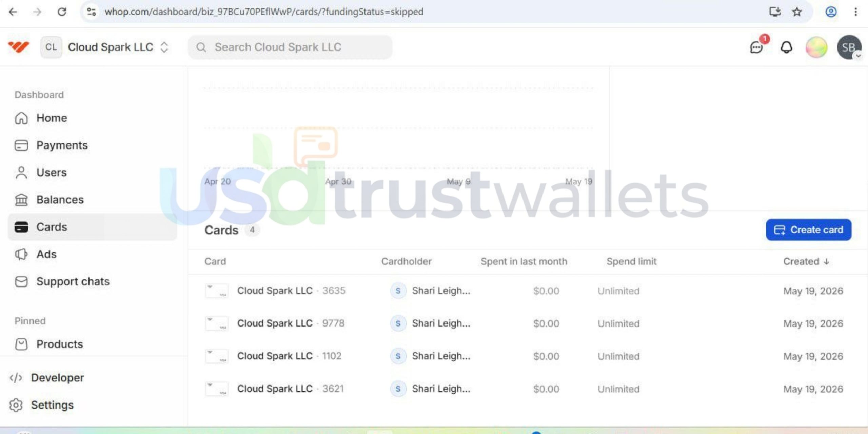Open the site info icon in the address bar
This screenshot has width=868, height=434.
(x=92, y=12)
